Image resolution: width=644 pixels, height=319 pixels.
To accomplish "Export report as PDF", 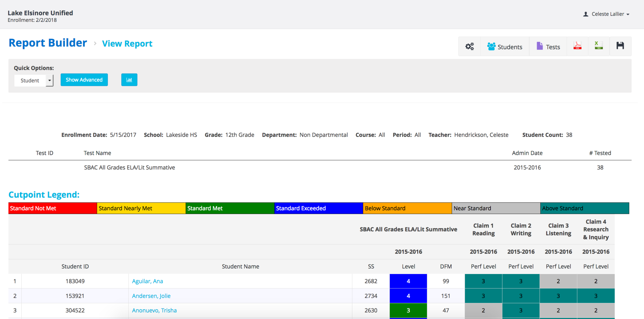I will pos(577,46).
